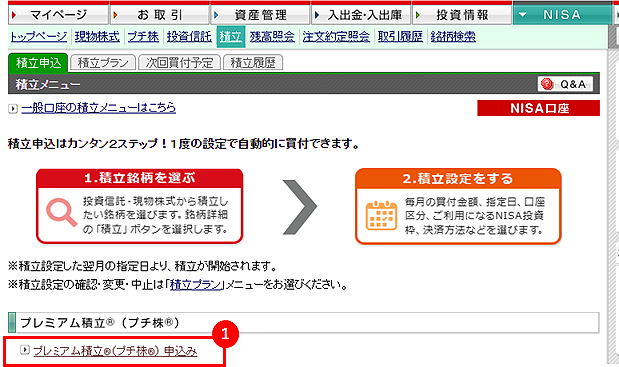Switch to the 積立履歴 tab
The height and width of the screenshot is (367, 619).
click(253, 63)
